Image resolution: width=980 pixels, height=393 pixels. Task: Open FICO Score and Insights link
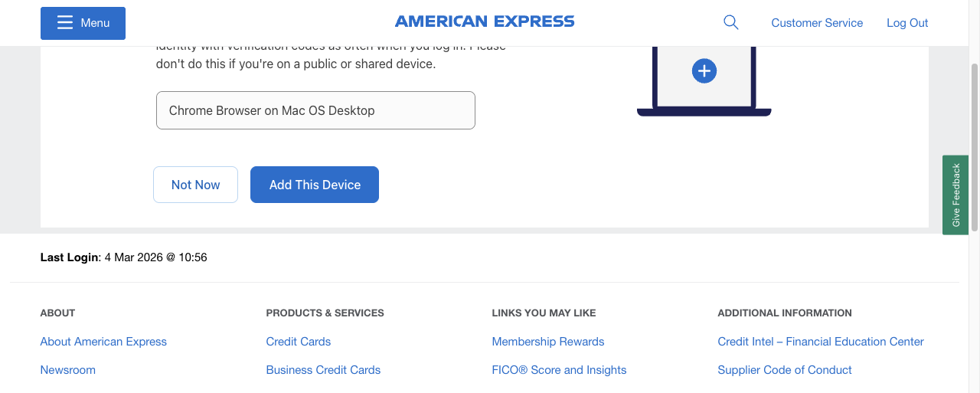pyautogui.click(x=559, y=370)
